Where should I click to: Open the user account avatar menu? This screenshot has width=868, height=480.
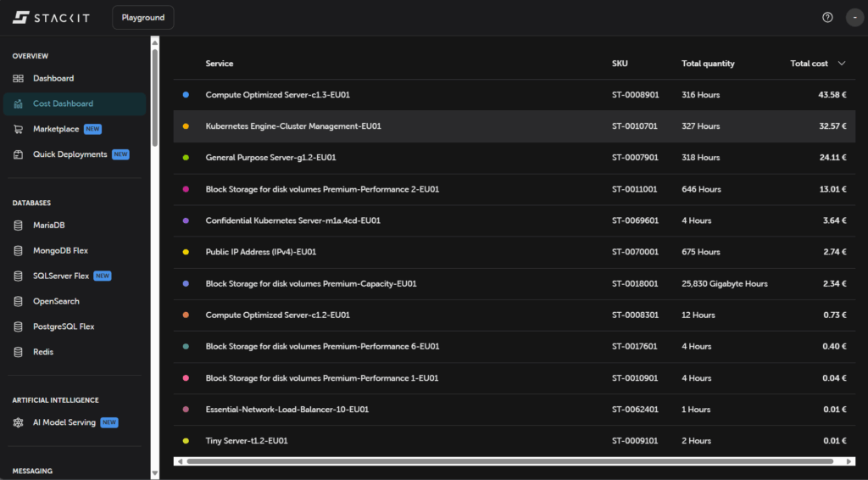click(x=854, y=17)
